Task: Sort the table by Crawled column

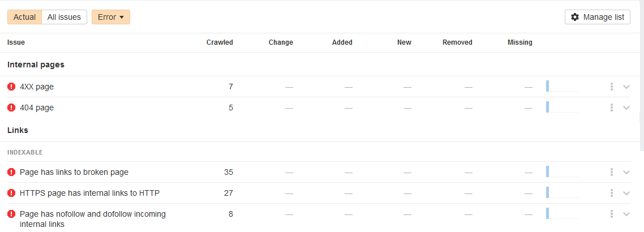Action: pyautogui.click(x=220, y=42)
